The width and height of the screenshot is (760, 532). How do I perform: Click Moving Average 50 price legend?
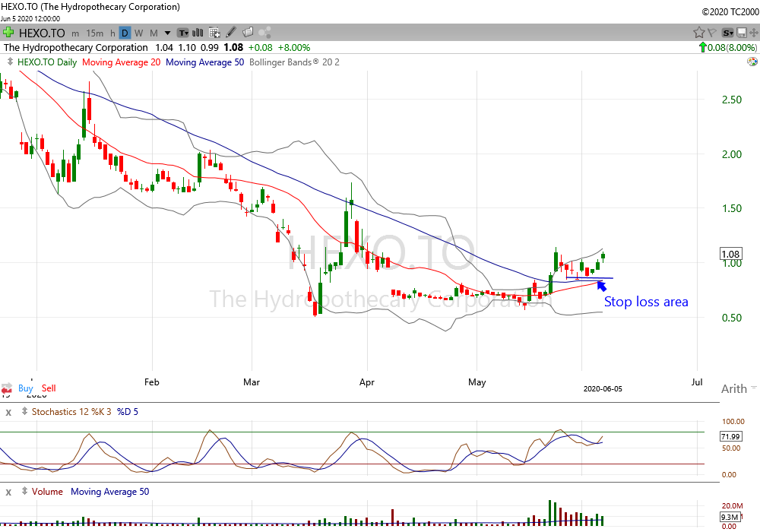tap(205, 62)
